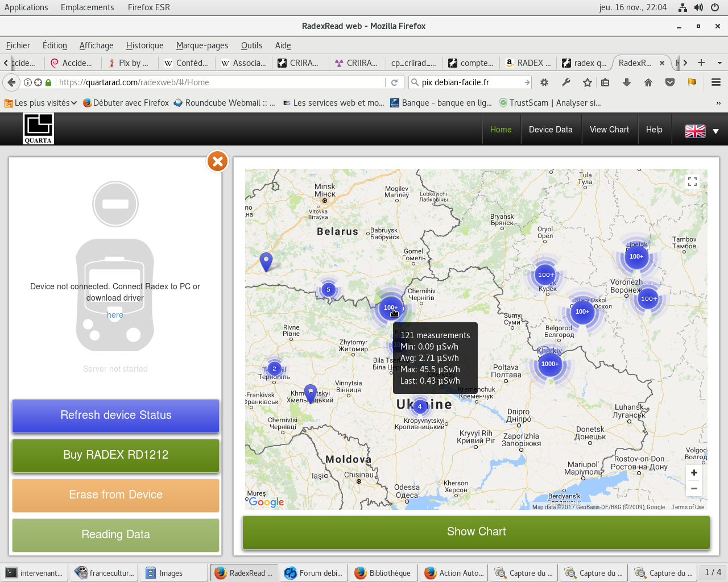Follow the 'here' driver download link
Screen dimensions: 728x582
click(115, 315)
